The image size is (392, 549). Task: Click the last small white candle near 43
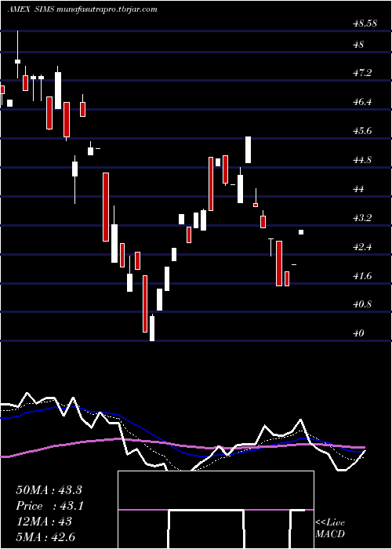tap(301, 232)
